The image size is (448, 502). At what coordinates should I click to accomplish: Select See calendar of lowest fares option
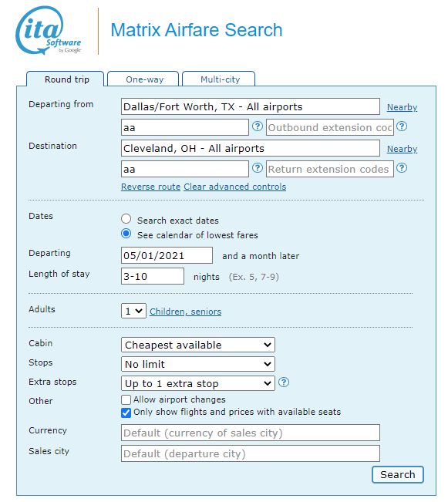coord(126,234)
